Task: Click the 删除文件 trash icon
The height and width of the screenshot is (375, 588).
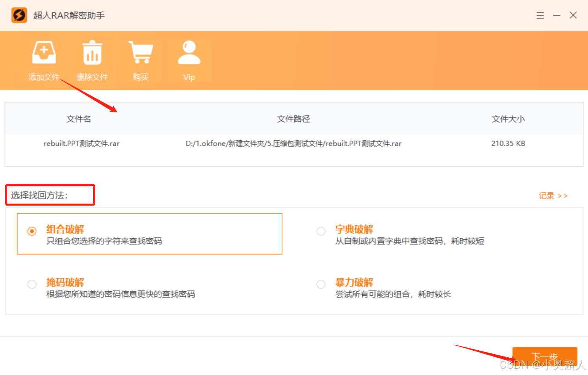Action: click(x=92, y=52)
